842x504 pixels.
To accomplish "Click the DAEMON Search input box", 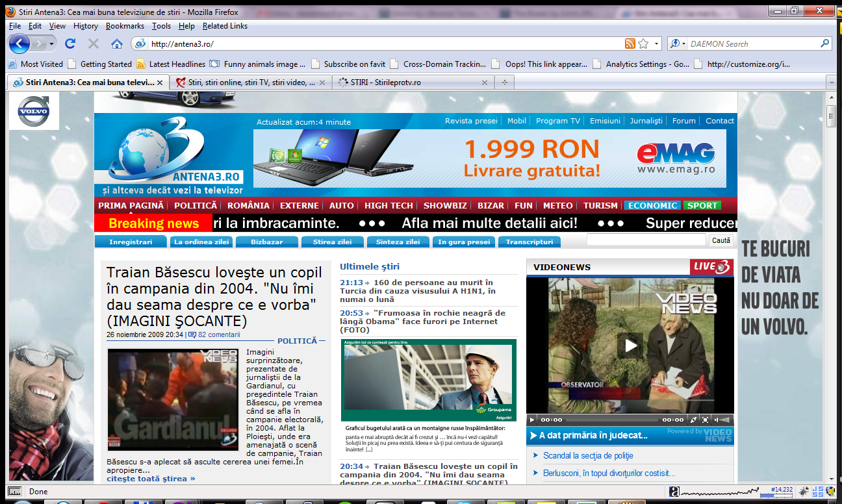I will tap(752, 44).
